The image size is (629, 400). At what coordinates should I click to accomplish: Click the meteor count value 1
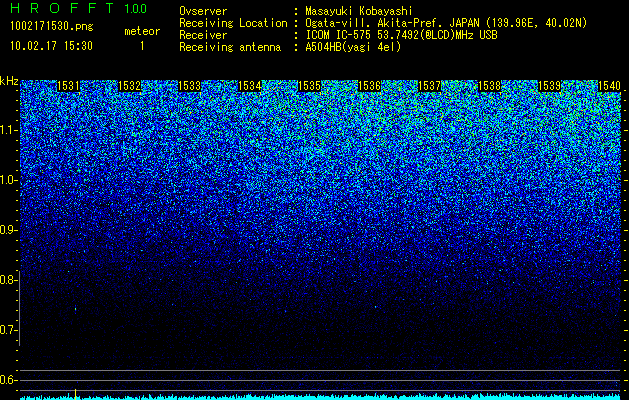point(142,46)
